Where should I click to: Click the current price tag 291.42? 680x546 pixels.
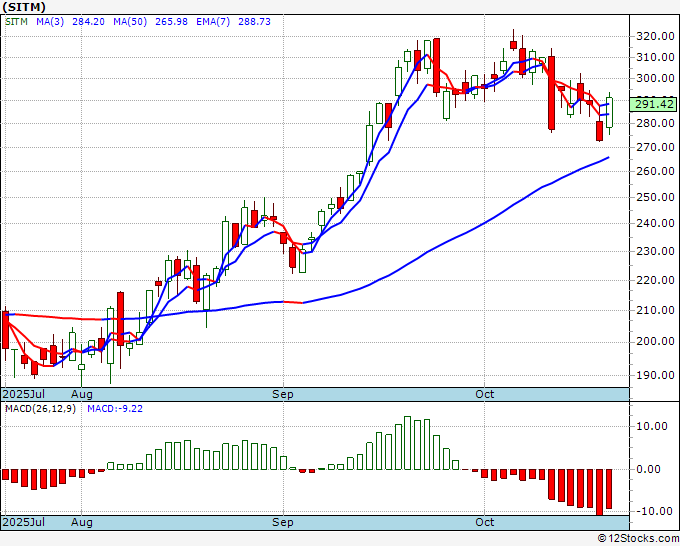pos(654,104)
